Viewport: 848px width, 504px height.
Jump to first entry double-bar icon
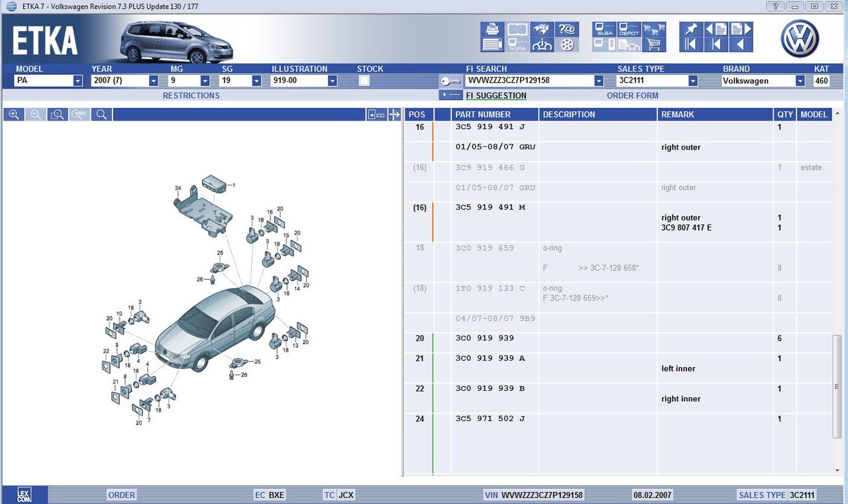691,45
